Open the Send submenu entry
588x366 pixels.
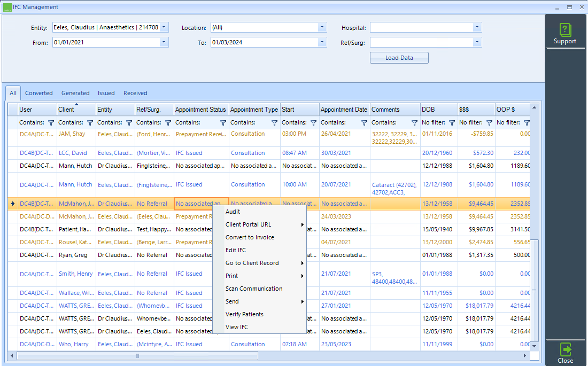click(259, 301)
